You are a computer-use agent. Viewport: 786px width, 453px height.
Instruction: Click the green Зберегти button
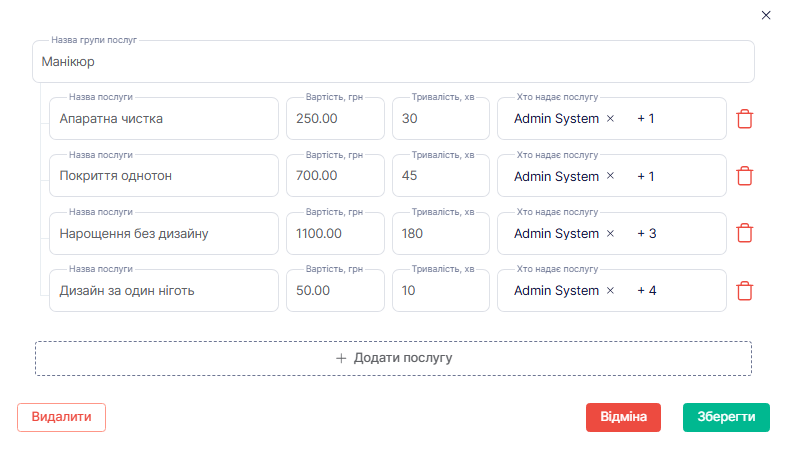tap(726, 417)
